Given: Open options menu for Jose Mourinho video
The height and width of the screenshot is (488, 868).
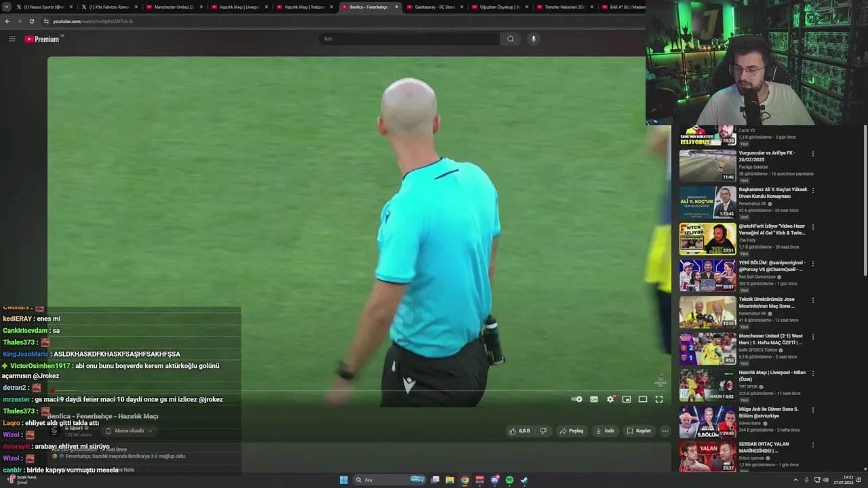Looking at the screenshot, I should (x=812, y=300).
